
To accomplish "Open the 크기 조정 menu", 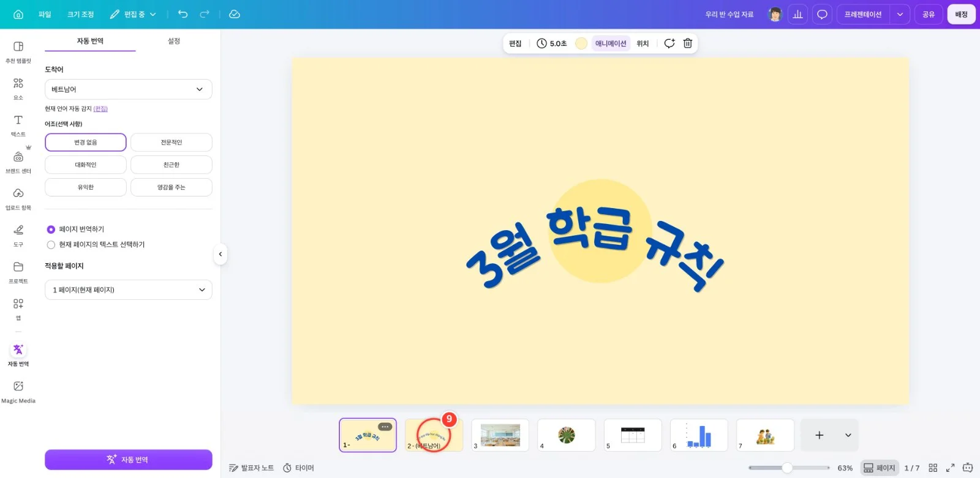I will tap(81, 14).
